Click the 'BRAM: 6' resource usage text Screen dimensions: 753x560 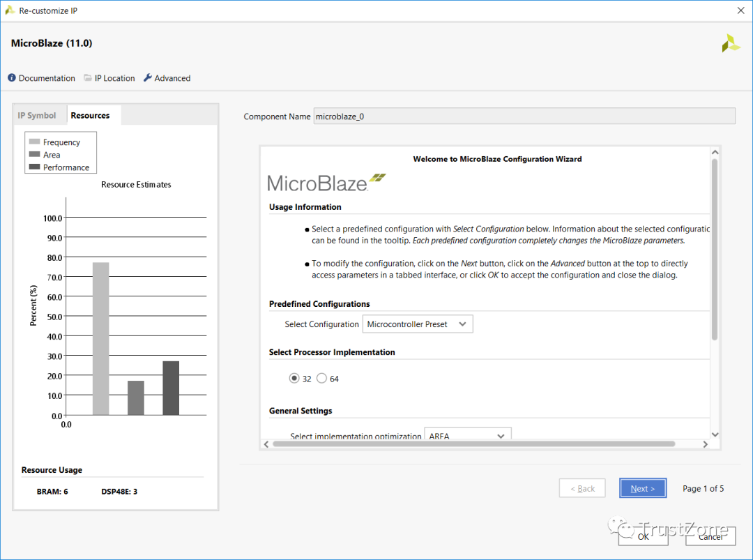click(52, 492)
